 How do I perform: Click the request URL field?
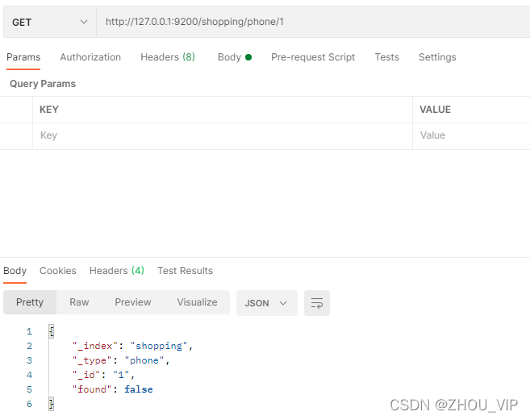[313, 22]
